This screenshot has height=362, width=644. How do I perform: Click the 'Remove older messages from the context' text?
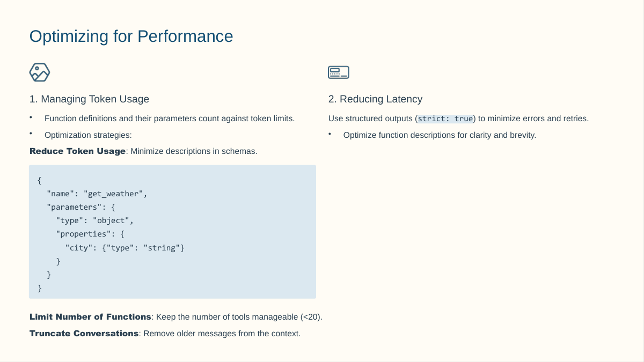pyautogui.click(x=222, y=334)
